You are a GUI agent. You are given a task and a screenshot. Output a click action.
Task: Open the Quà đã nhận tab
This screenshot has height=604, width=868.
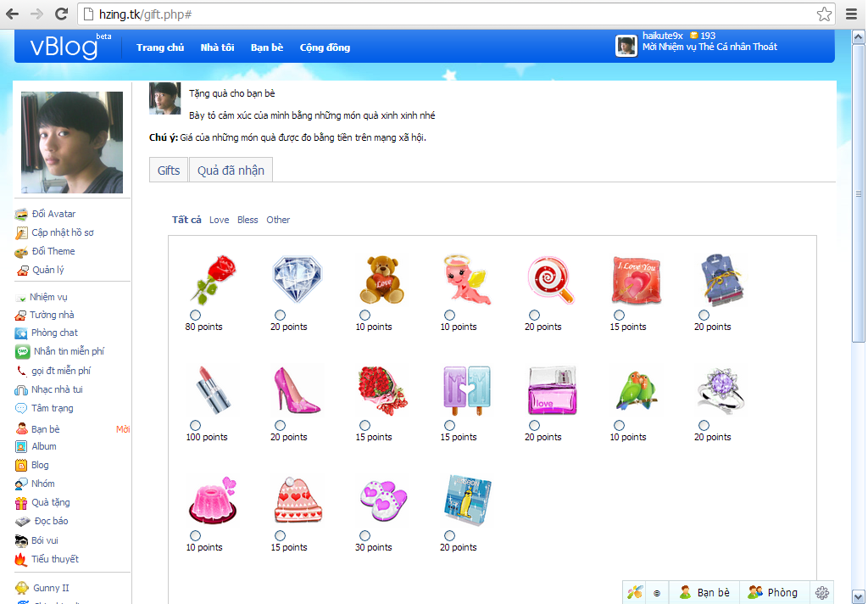(231, 171)
